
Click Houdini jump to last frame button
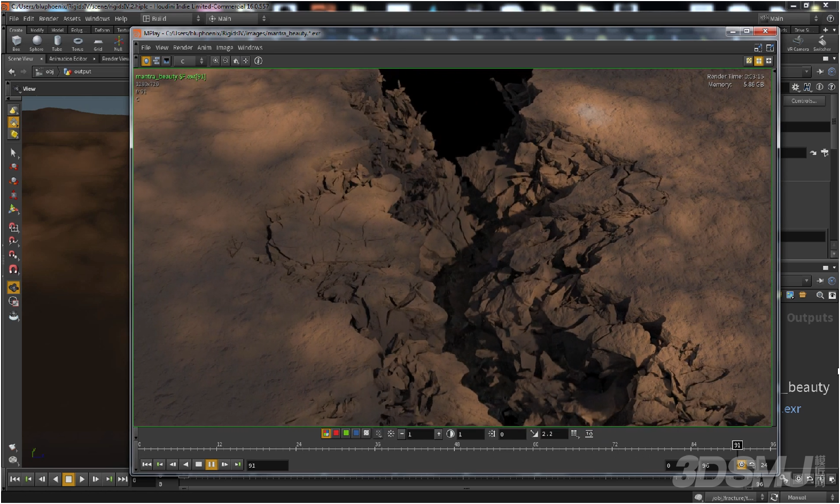122,479
